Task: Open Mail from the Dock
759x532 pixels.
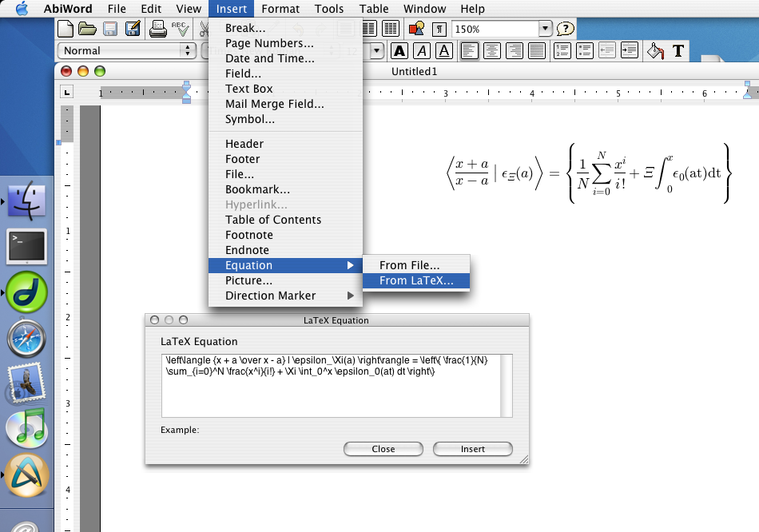Action: 26,383
